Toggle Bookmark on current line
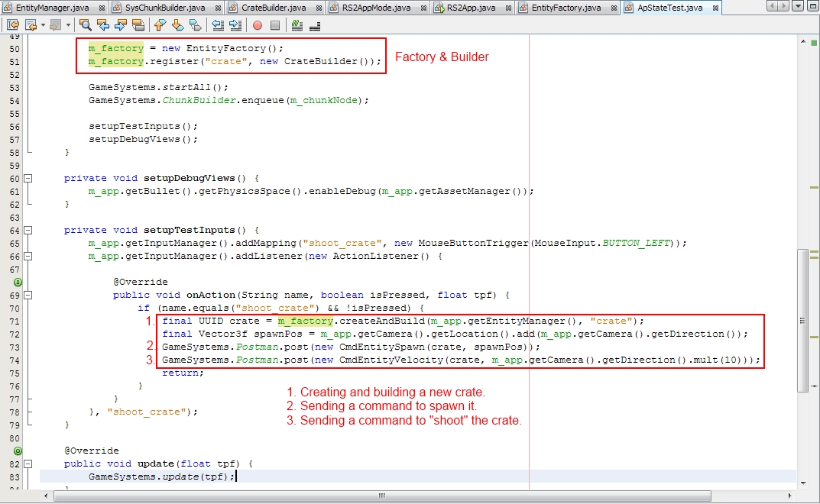This screenshot has height=504, width=820. (x=196, y=25)
